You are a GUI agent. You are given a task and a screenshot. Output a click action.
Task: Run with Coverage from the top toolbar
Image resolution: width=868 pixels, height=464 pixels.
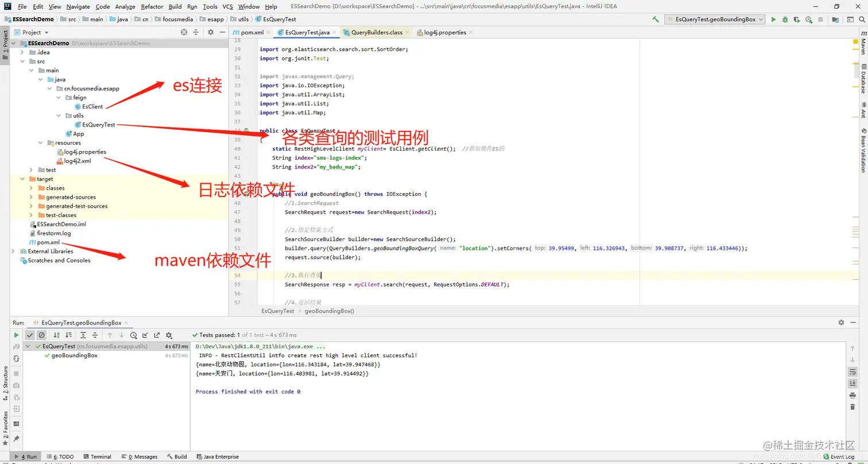coord(796,19)
